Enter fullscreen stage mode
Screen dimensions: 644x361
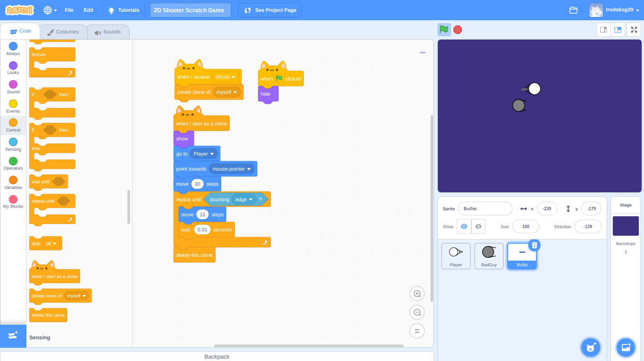[x=634, y=29]
